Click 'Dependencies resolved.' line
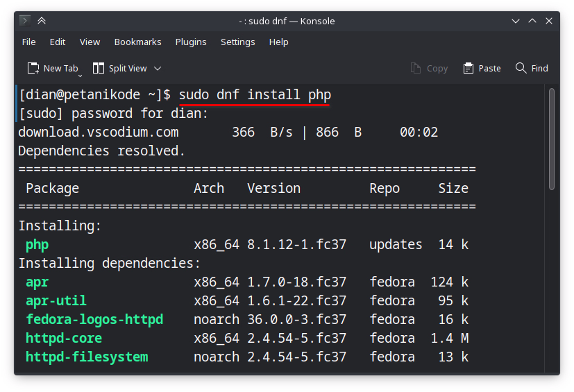The width and height of the screenshot is (574, 392). (x=102, y=151)
